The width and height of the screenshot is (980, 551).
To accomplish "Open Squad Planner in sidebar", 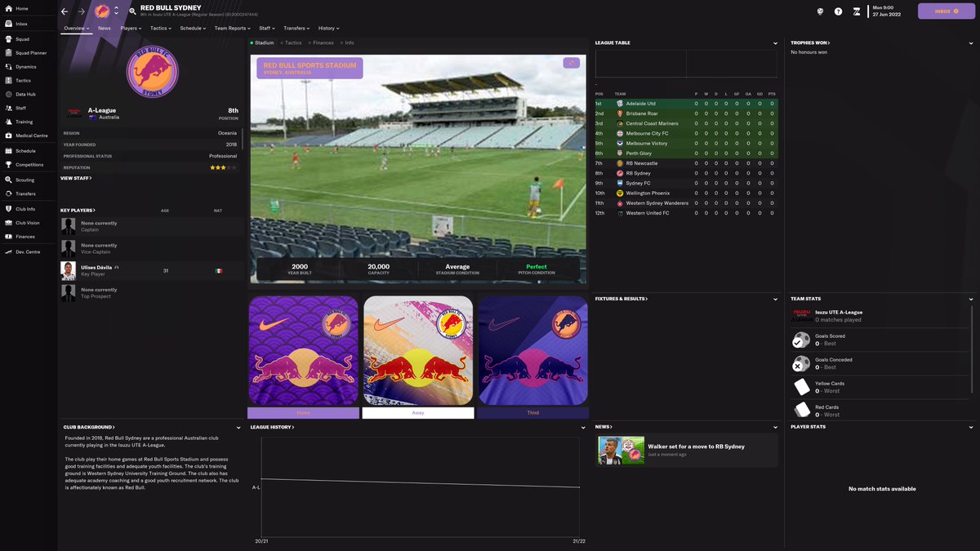I will pos(31,52).
